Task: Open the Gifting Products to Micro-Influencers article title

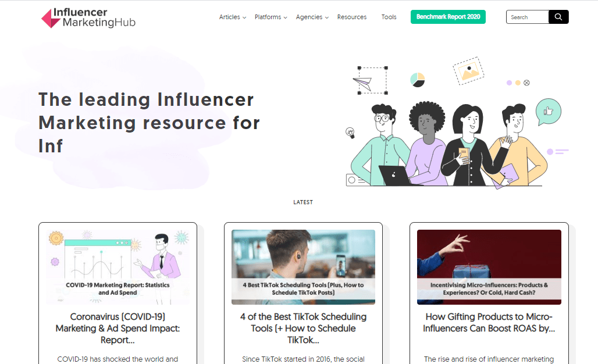Action: coord(489,323)
